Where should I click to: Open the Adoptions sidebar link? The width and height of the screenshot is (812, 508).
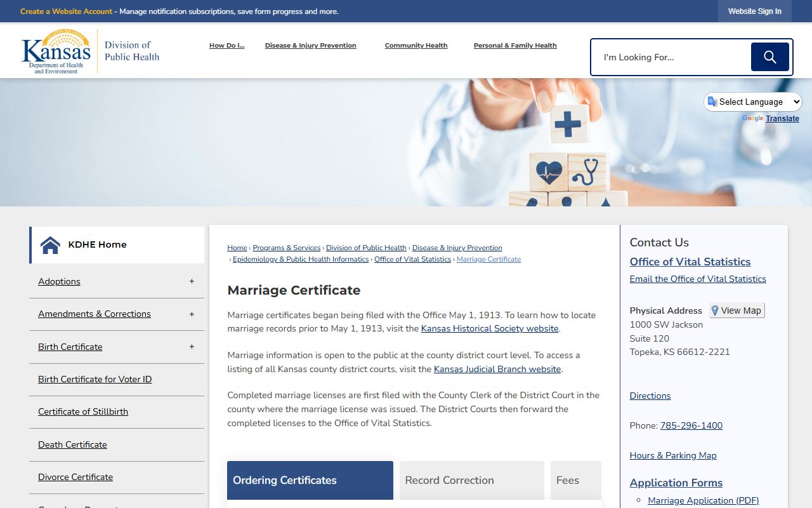point(59,281)
